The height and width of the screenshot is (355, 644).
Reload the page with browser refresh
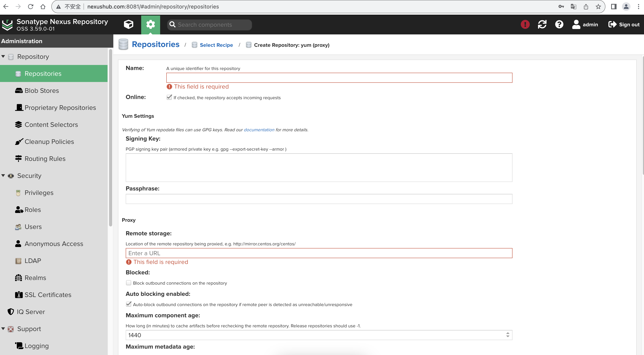point(31,7)
